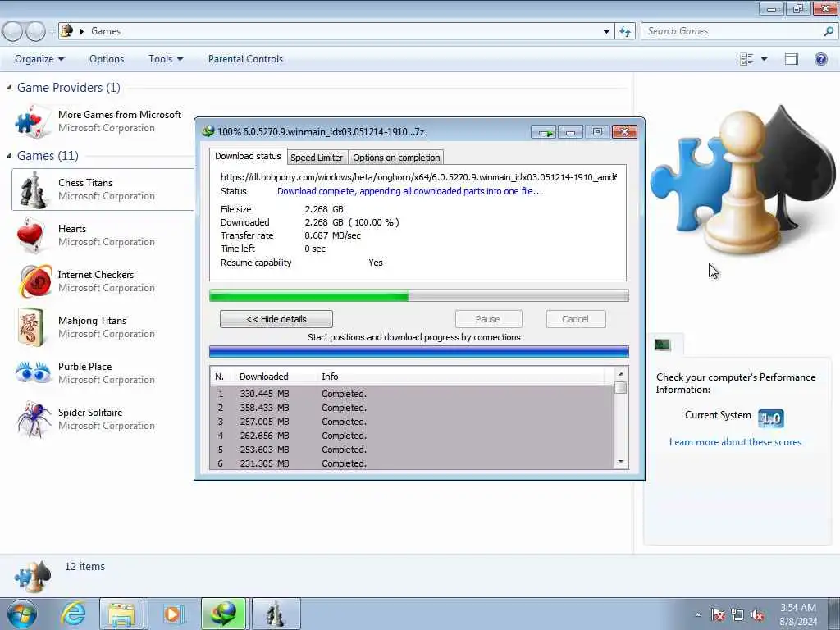Viewport: 840px width, 630px height.
Task: Click the Hide details button
Action: pyautogui.click(x=276, y=319)
